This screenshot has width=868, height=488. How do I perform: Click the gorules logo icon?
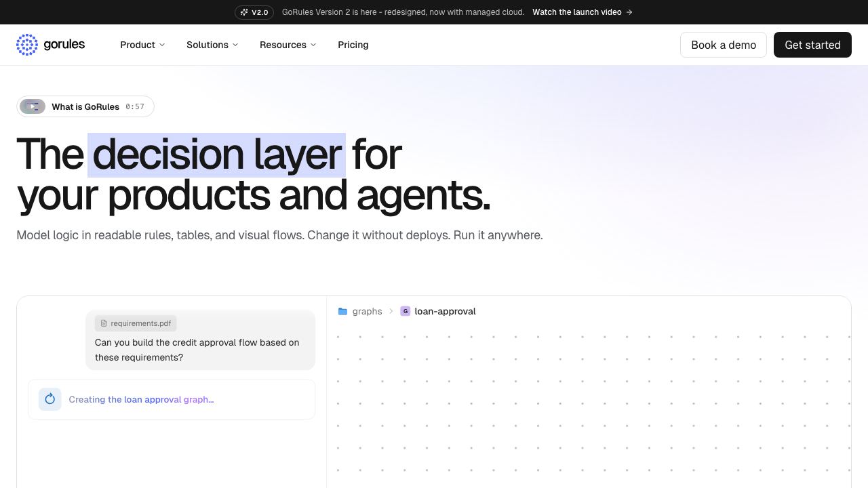pyautogui.click(x=27, y=45)
